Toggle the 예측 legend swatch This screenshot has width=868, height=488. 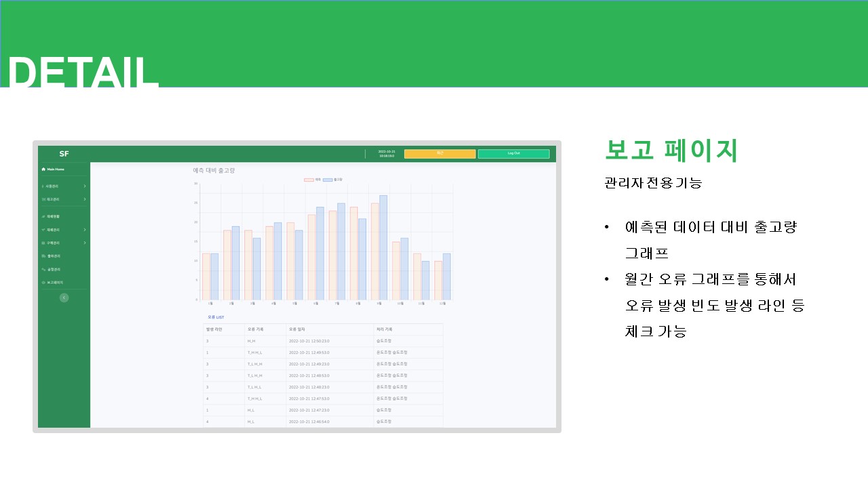click(309, 180)
